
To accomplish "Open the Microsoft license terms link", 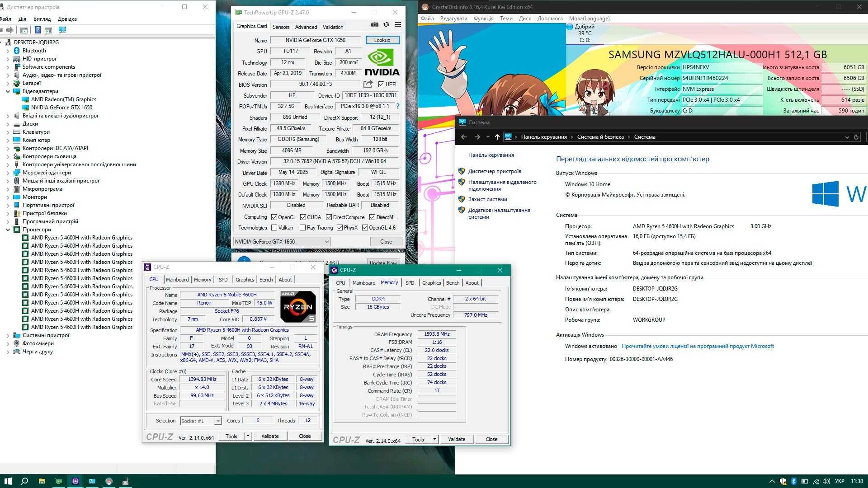I will (x=698, y=346).
